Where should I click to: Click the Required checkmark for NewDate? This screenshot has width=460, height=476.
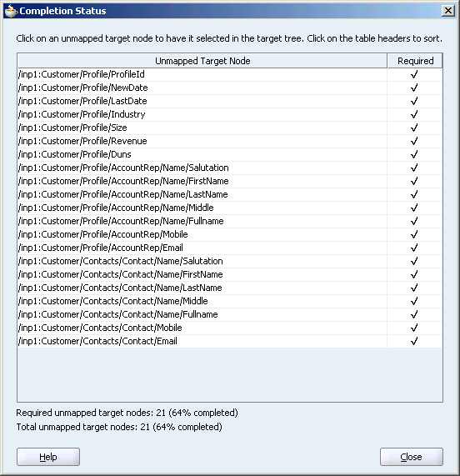point(414,88)
